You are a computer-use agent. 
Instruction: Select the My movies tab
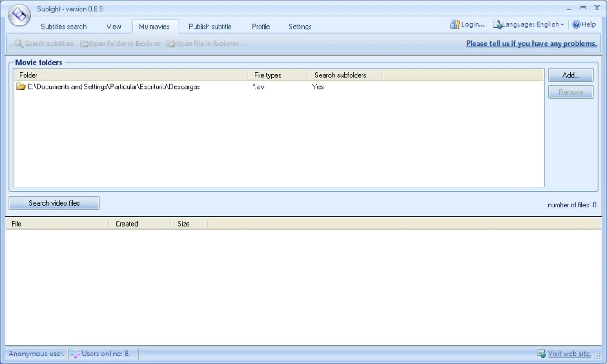[154, 26]
